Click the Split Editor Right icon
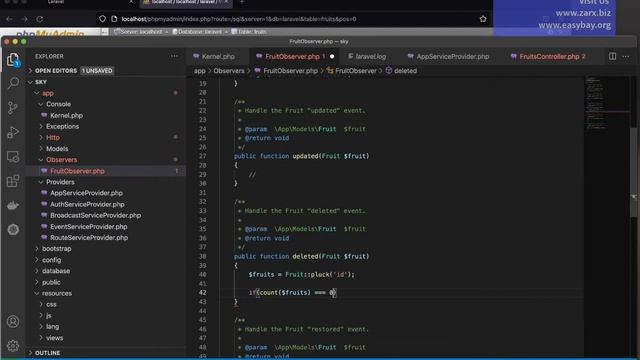The image size is (640, 360). 612,56
